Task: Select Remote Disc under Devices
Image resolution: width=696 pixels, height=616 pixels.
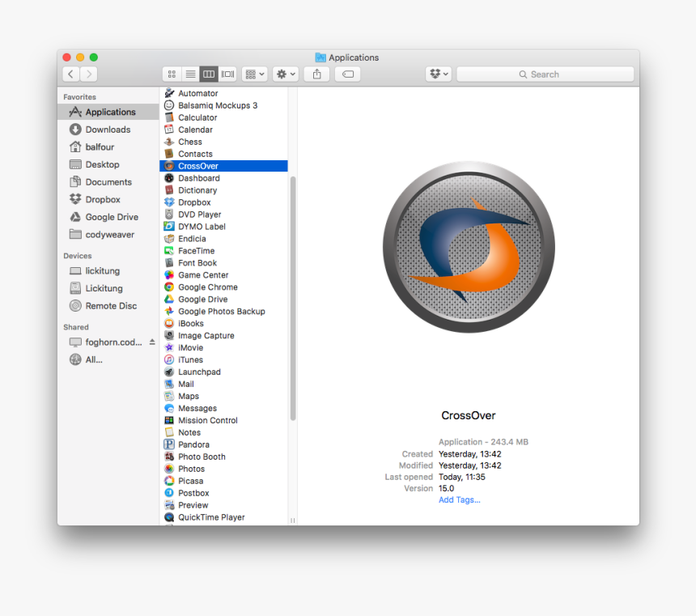Action: [x=111, y=306]
